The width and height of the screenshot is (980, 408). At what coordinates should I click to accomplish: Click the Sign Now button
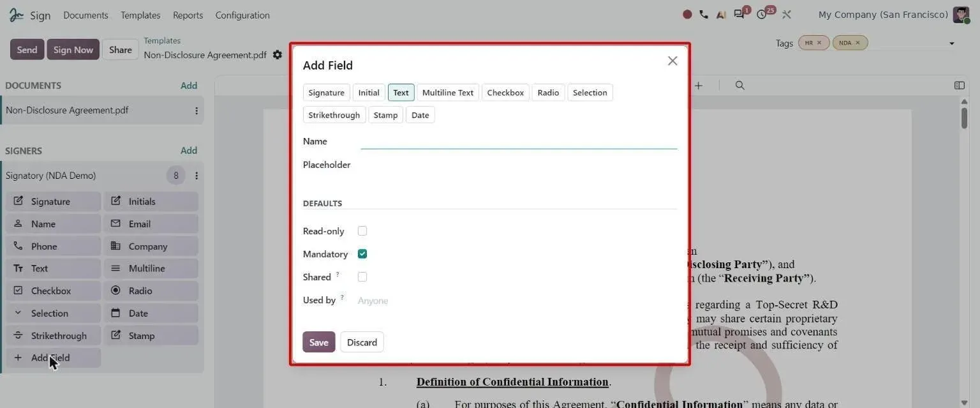[73, 50]
